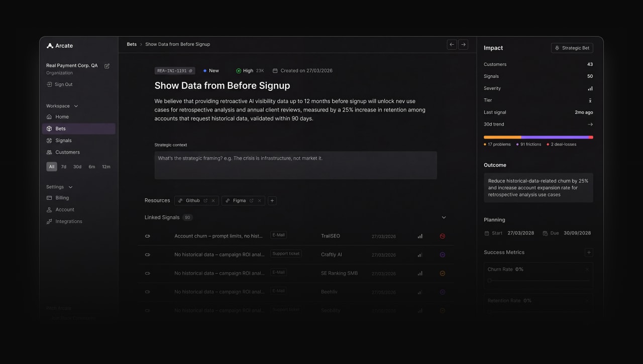Change the New status of the bet
643x364 pixels.
tap(211, 71)
